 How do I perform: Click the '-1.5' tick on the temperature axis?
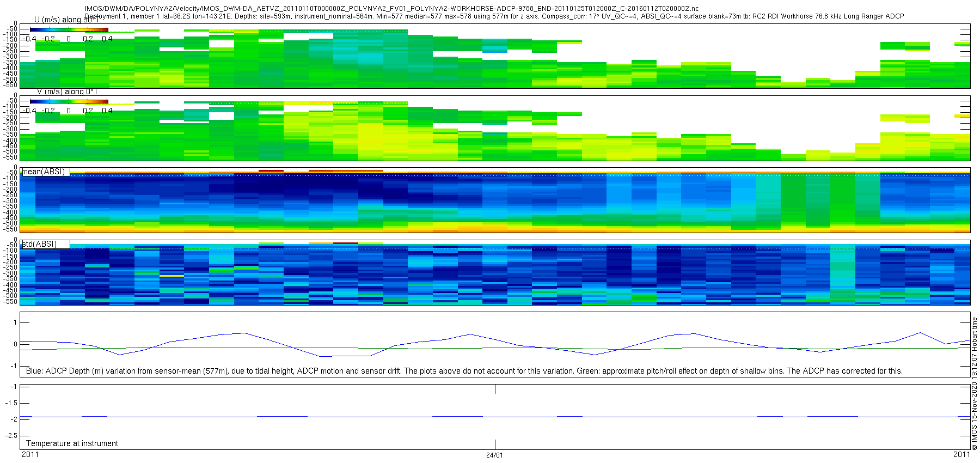(11, 403)
